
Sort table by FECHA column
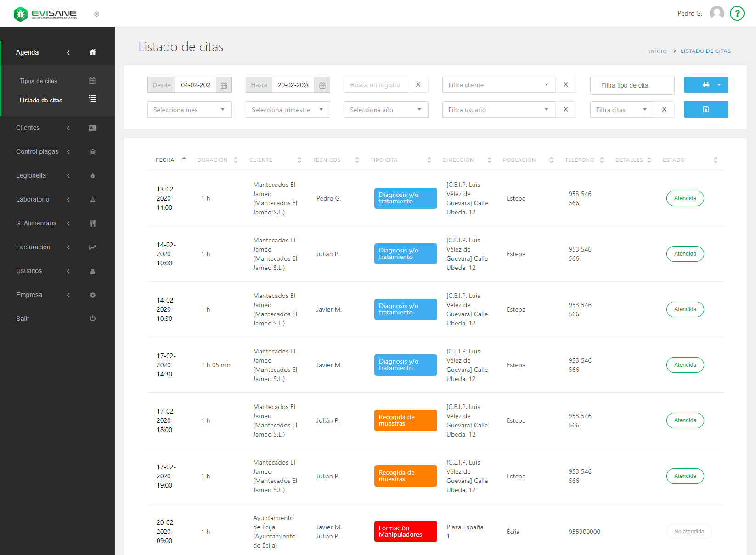pyautogui.click(x=170, y=160)
